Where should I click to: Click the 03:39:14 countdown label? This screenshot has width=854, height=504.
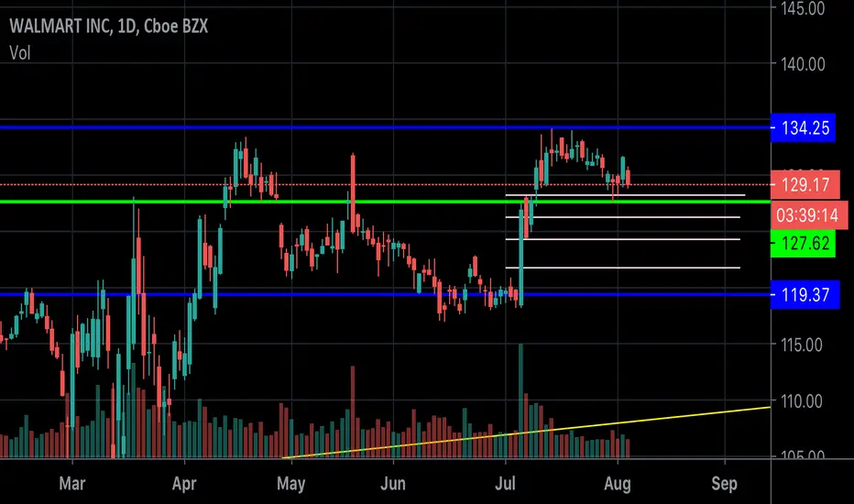[809, 214]
